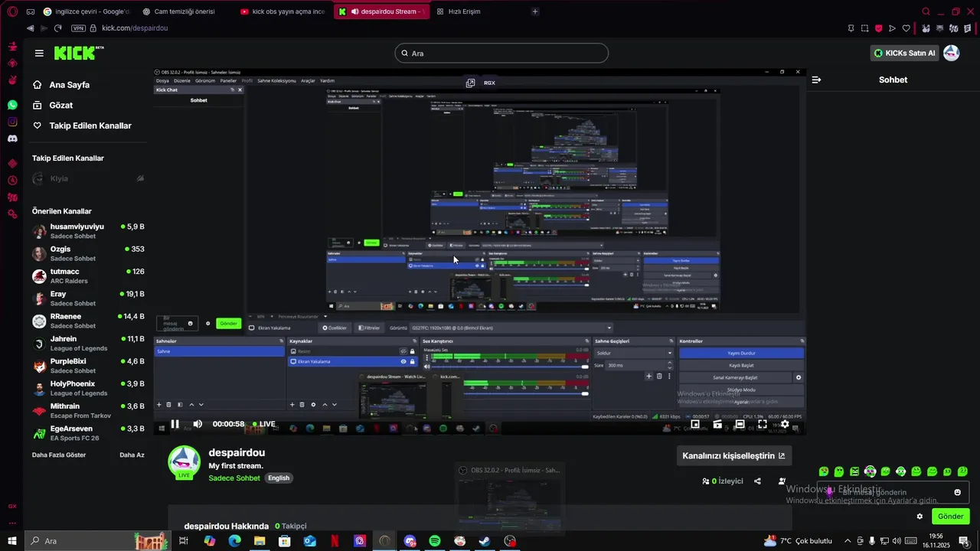Open followed channel Kiyia
Screen dimensions: 980x551
[88, 178]
